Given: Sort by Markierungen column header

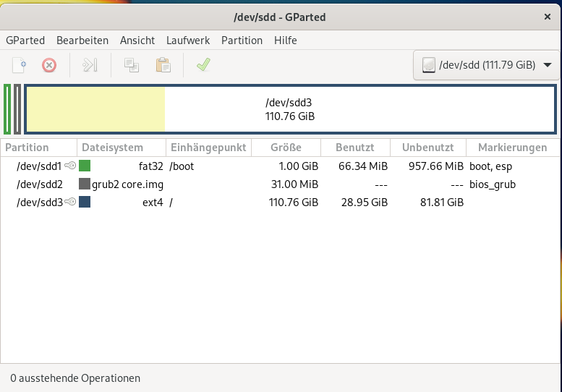Looking at the screenshot, I should 513,148.
